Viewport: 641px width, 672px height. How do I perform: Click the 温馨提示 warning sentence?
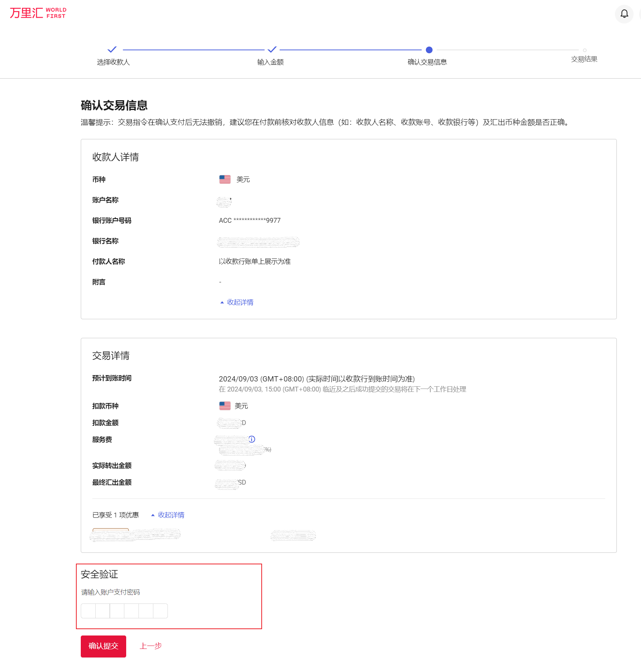[x=325, y=123]
